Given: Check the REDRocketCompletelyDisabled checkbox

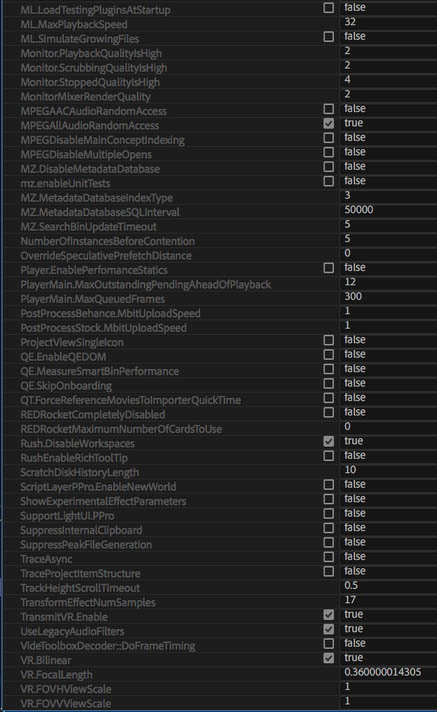Looking at the screenshot, I should point(328,412).
